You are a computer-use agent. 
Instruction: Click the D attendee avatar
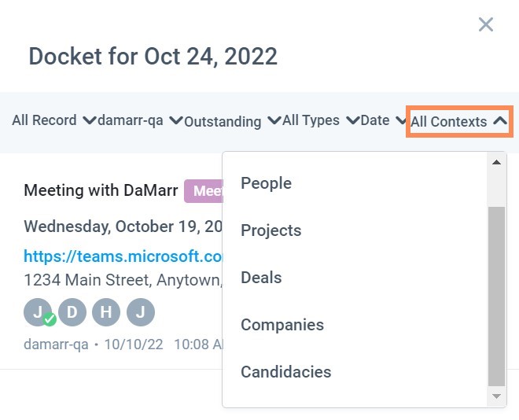tap(72, 312)
